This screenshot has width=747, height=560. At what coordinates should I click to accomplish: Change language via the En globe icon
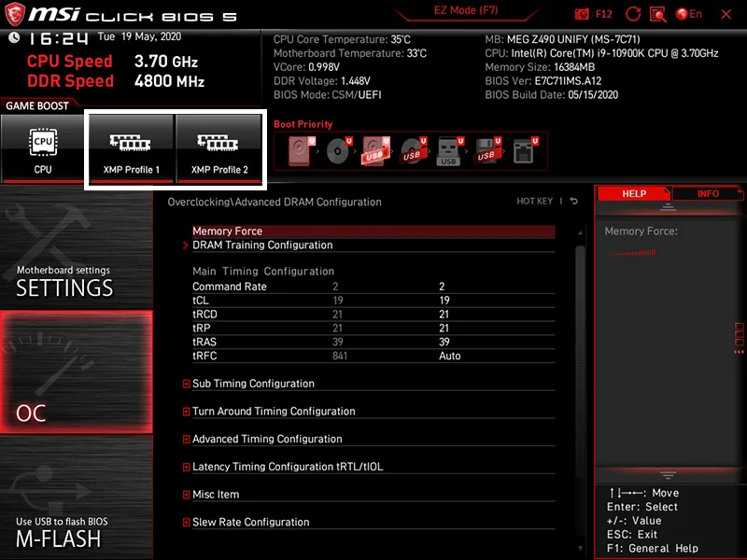(x=689, y=14)
